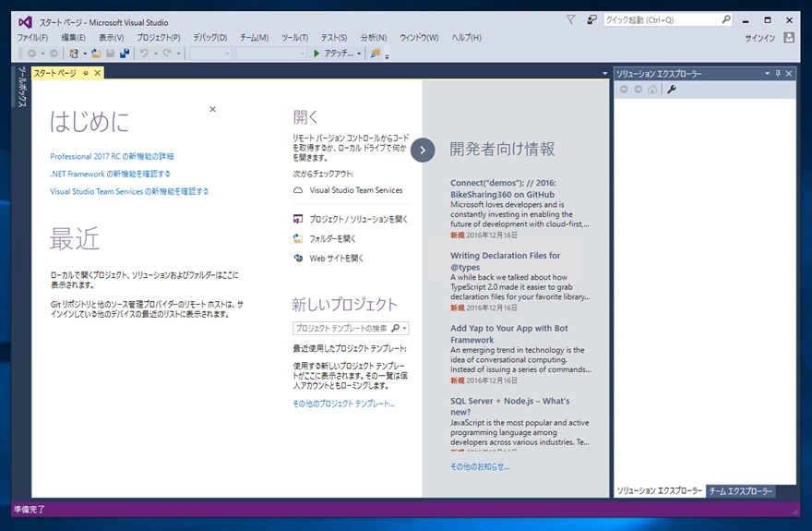
Task: Click the open folder icon next to フォルダーを開く
Action: pyautogui.click(x=298, y=238)
